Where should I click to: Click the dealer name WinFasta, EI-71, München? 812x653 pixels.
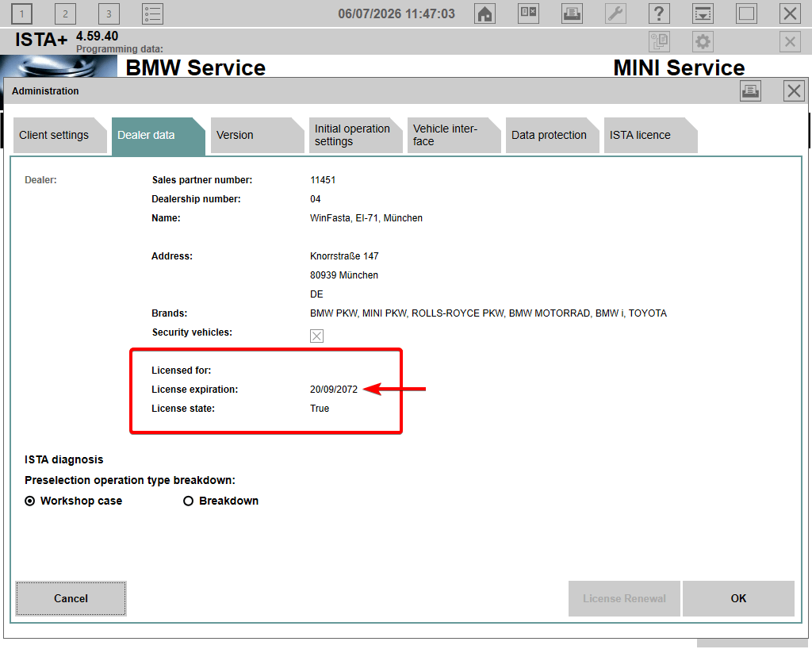pos(366,218)
